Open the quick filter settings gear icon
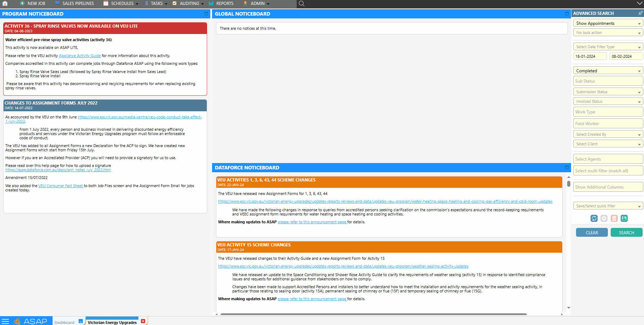Image resolution: width=644 pixels, height=325 pixels. point(604,218)
